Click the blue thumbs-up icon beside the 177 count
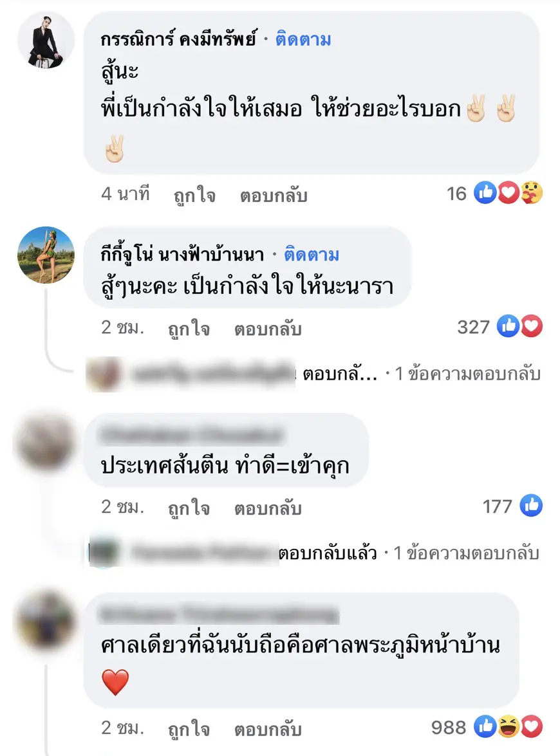Screen dimensions: 560x756 531,506
